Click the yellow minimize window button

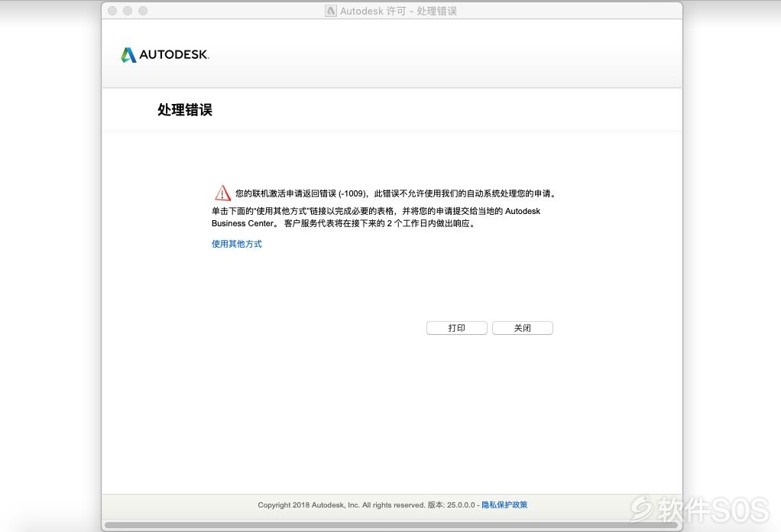[128, 11]
